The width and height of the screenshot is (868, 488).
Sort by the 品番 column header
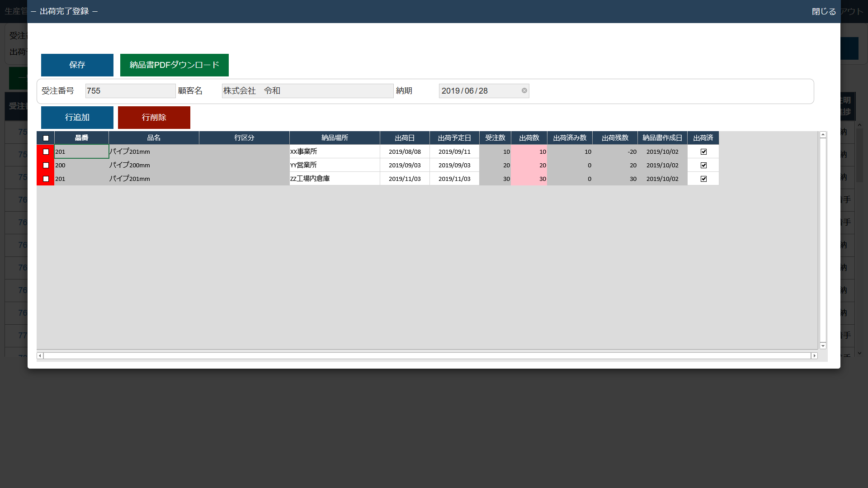pos(81,138)
